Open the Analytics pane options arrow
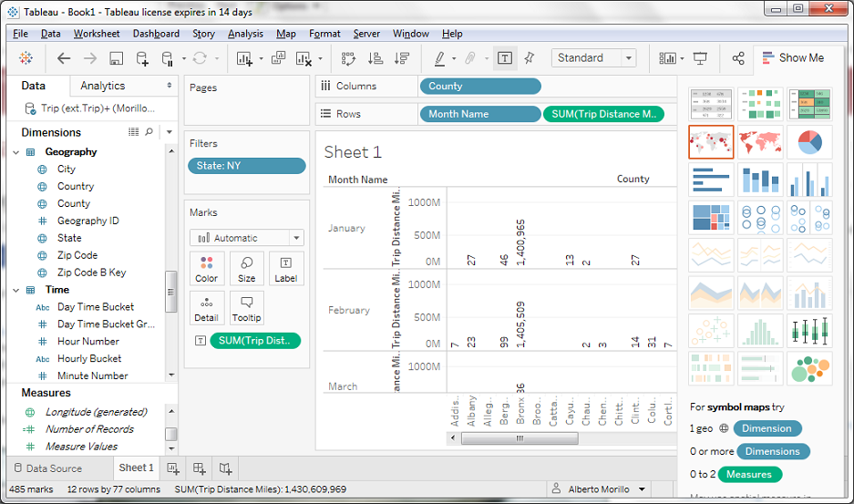 click(170, 86)
